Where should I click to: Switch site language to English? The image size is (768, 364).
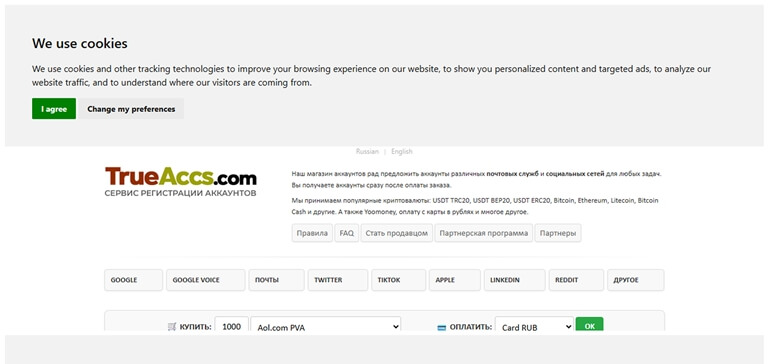pyautogui.click(x=402, y=152)
